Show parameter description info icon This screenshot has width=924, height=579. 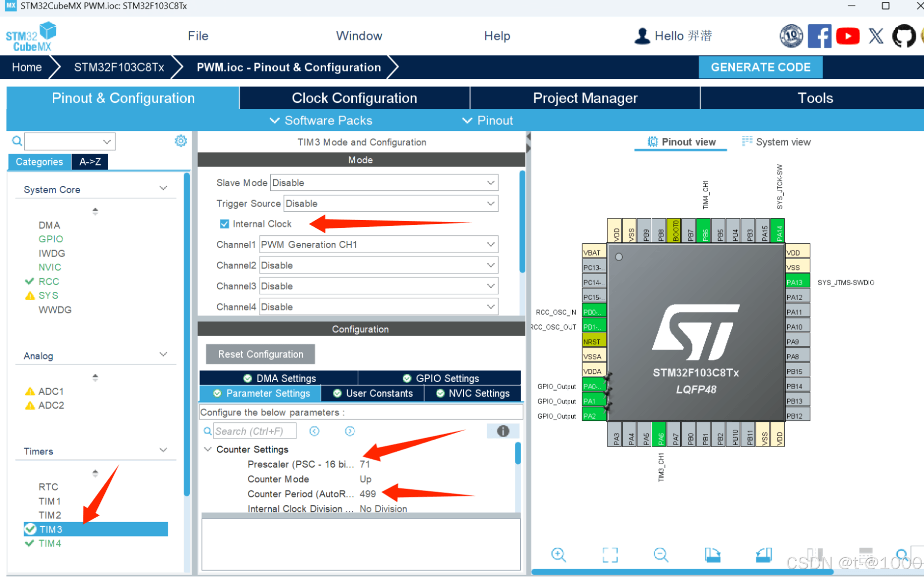[503, 431]
